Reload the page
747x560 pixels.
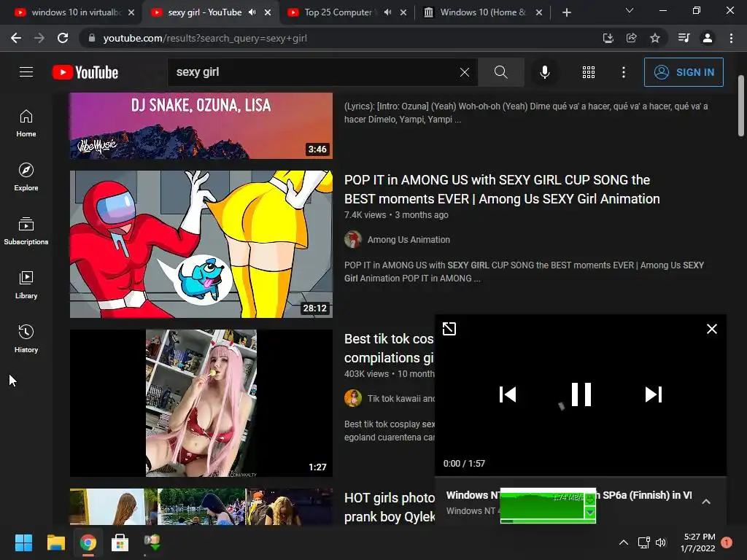(x=63, y=38)
